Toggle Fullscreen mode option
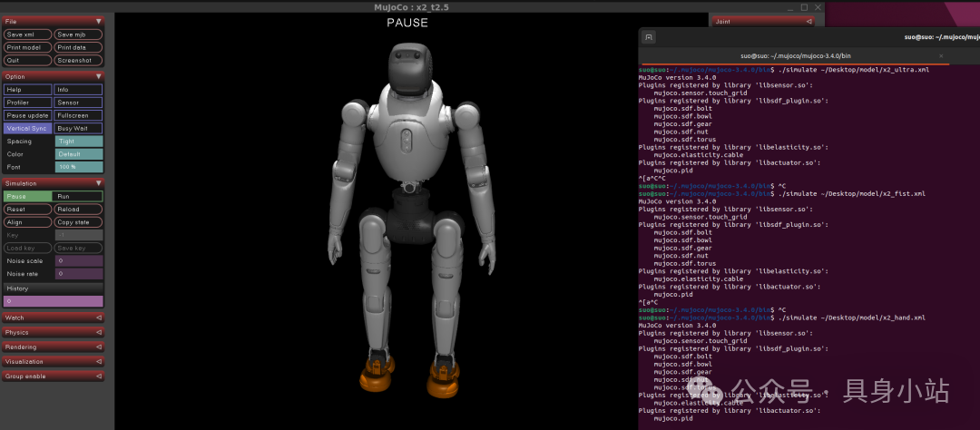Screen dimensions: 980x430 [x=78, y=115]
